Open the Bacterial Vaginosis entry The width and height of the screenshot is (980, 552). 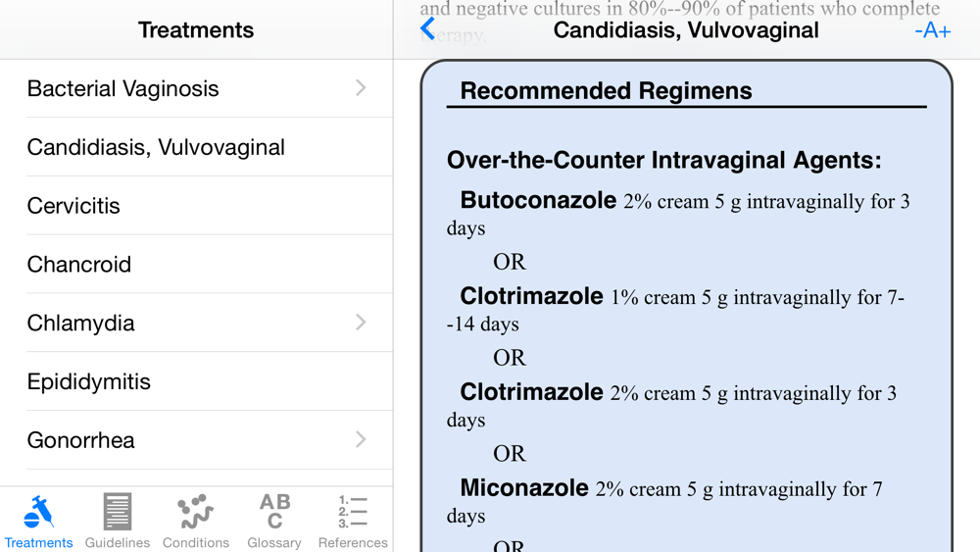pos(196,88)
